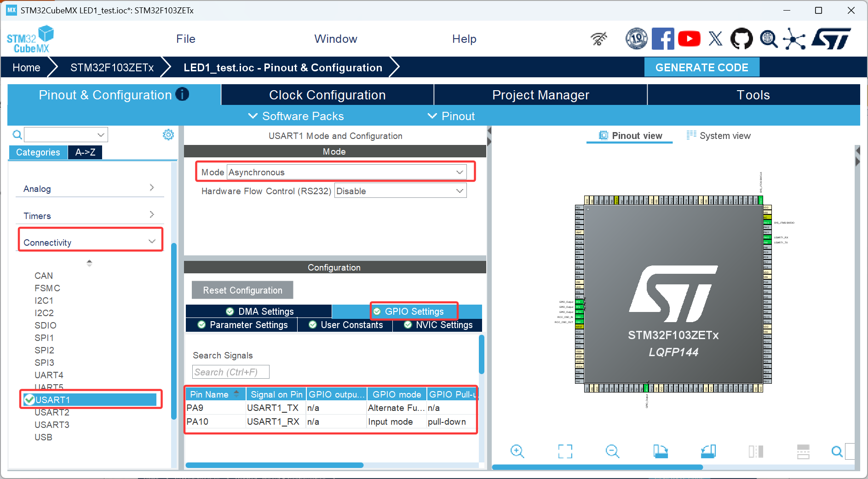Click the connectivity status wifi icon
868x479 pixels.
tap(599, 39)
